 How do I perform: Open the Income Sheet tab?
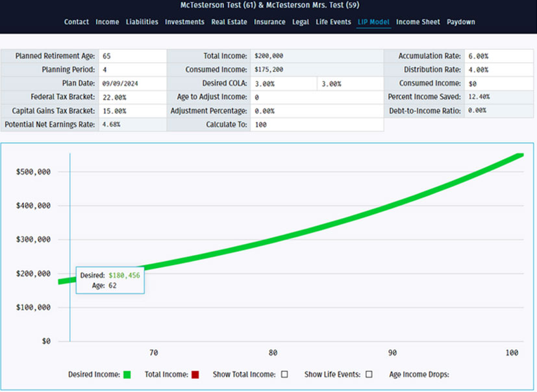coord(418,22)
